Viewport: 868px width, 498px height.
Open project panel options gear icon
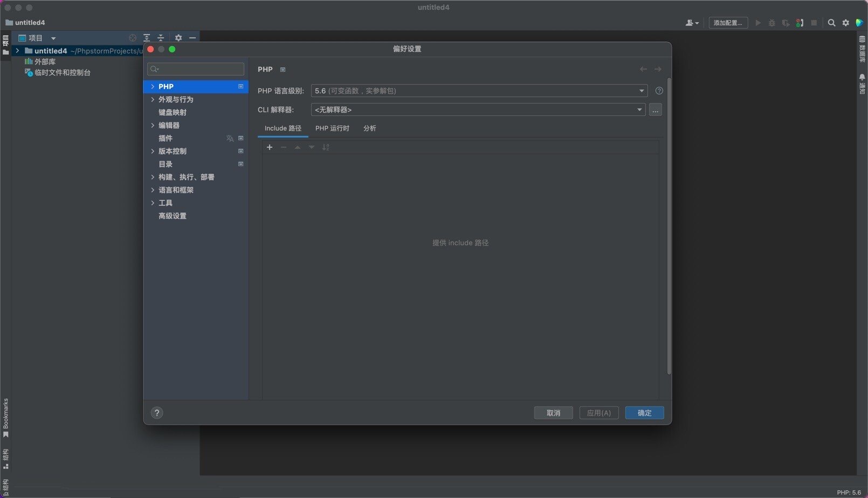click(178, 37)
